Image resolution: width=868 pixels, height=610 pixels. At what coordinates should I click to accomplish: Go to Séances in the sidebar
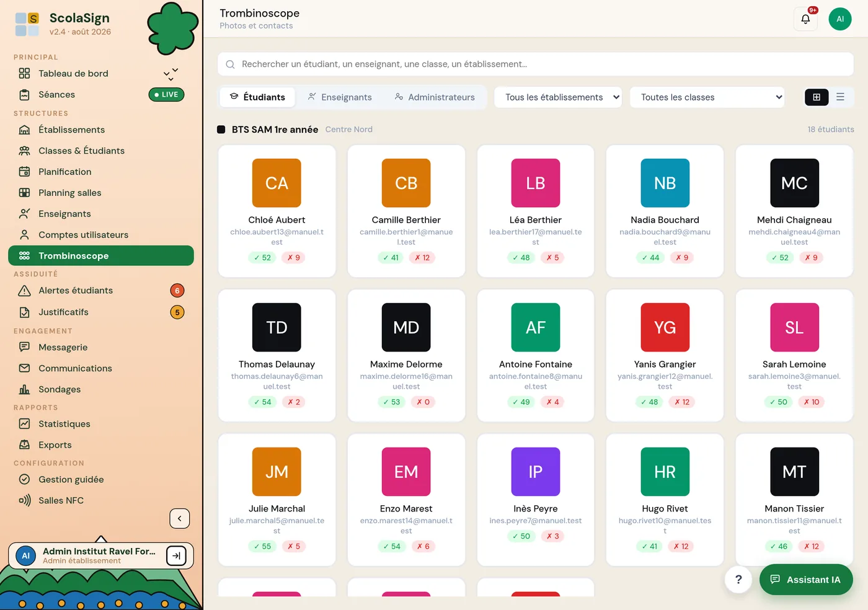point(101,94)
